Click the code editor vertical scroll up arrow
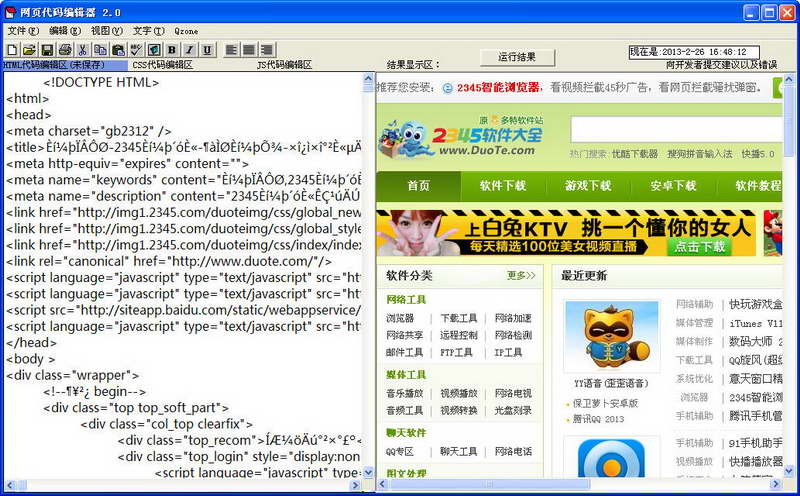800x496 pixels. [x=368, y=79]
